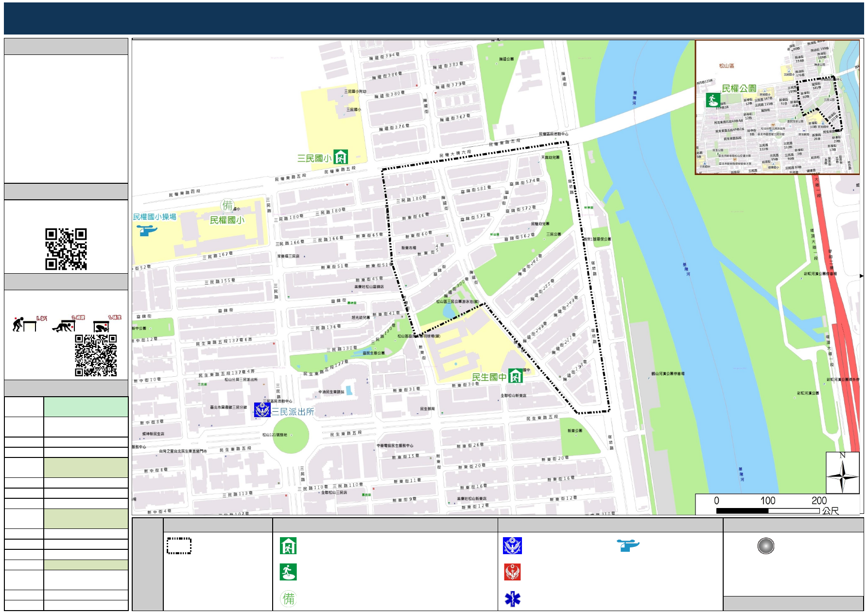Click the second pictogram, person crawling under table
This screenshot has width=868, height=614.
point(64,325)
